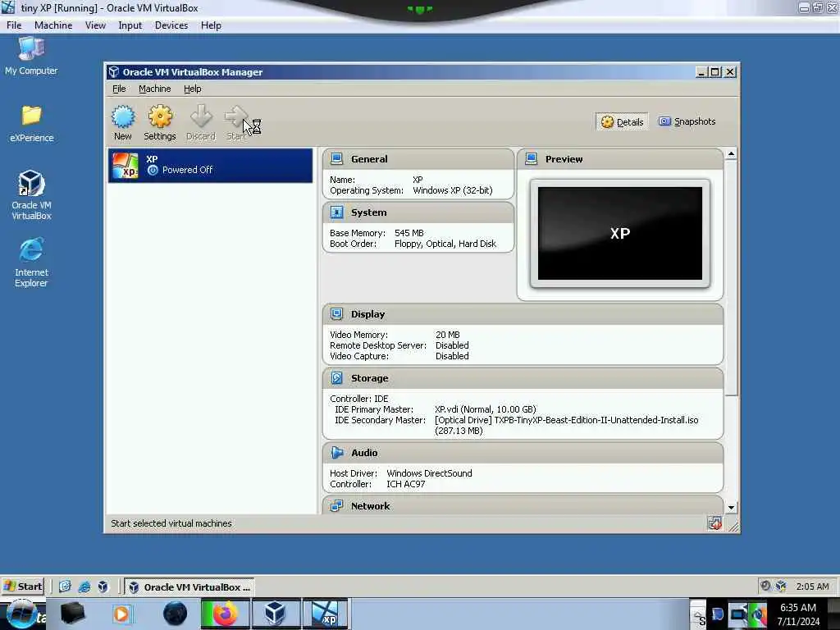Click the XP preview thumbnail

620,234
